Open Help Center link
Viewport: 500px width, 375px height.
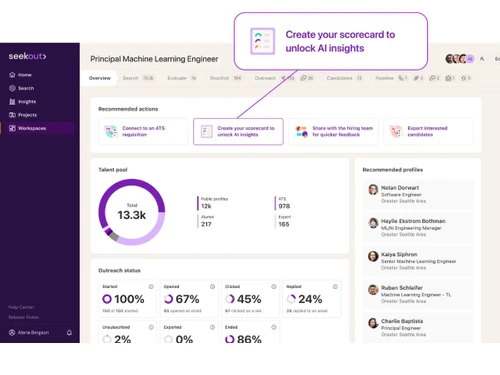pyautogui.click(x=21, y=307)
